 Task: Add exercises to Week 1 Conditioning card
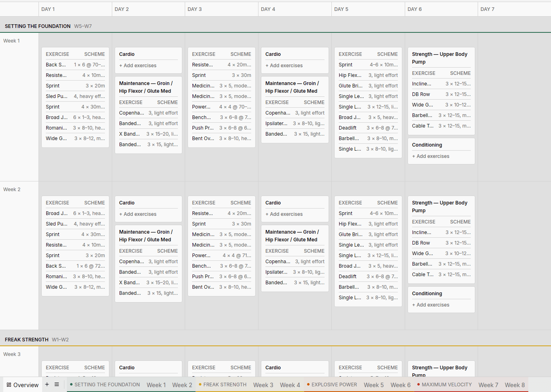click(x=431, y=156)
